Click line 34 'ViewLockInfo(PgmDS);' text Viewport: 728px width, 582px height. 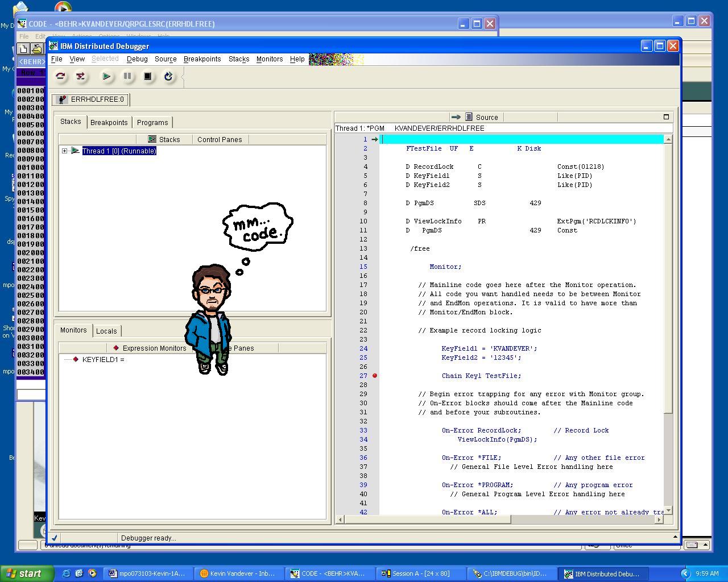[497, 439]
